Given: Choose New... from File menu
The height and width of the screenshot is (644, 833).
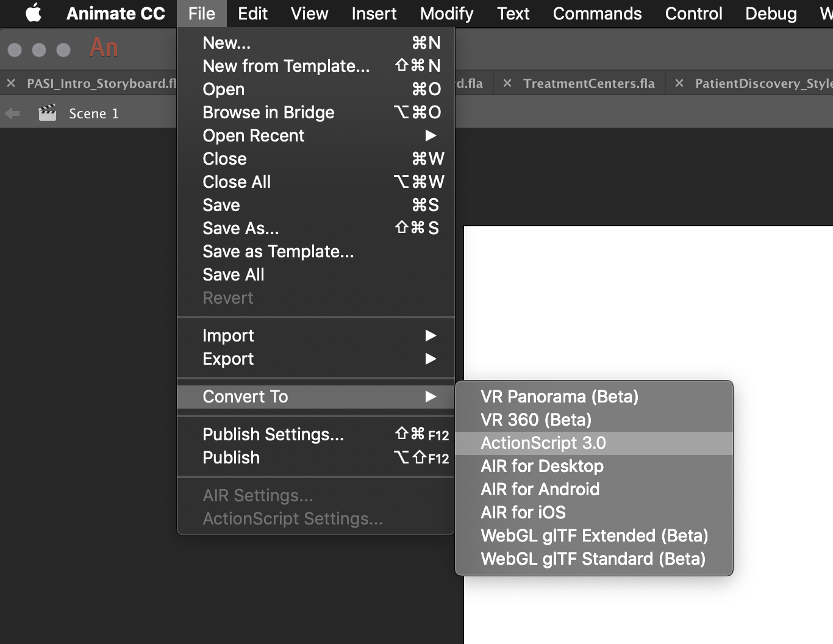Looking at the screenshot, I should click(x=316, y=43).
